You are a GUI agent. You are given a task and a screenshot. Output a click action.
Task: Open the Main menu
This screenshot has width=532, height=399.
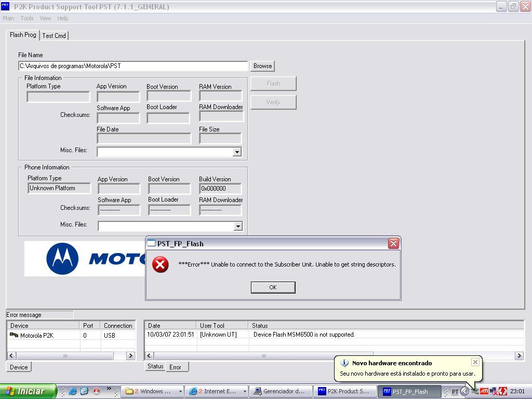click(8, 18)
